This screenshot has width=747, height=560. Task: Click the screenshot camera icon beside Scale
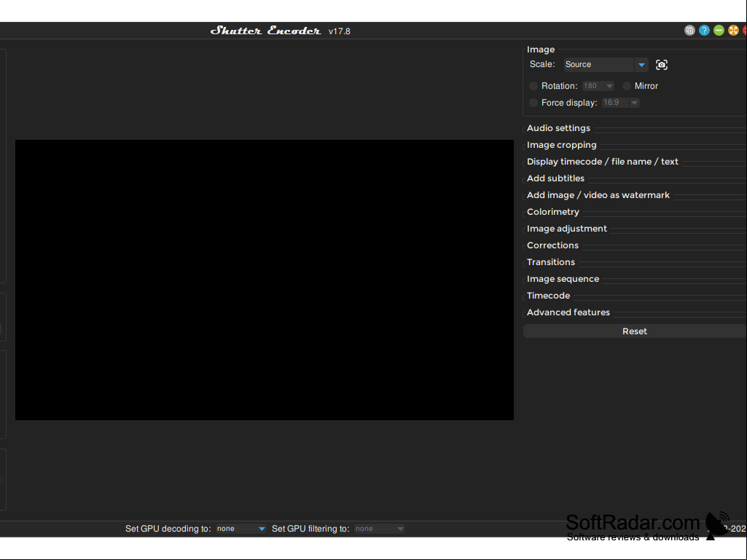(661, 65)
